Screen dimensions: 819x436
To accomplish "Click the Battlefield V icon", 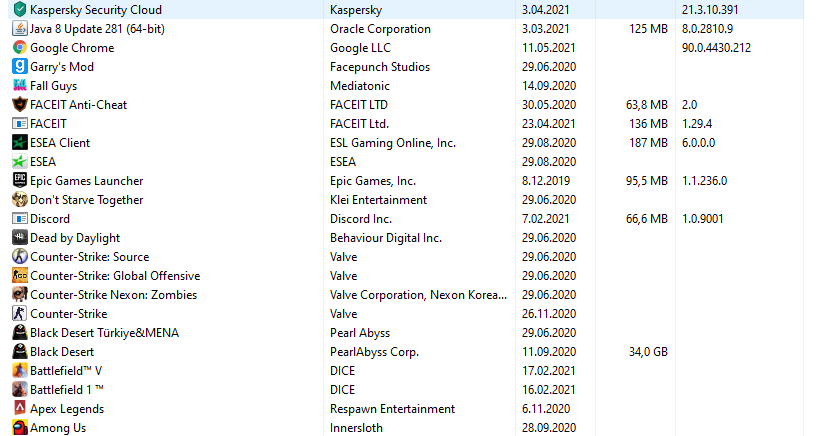I will (x=20, y=371).
